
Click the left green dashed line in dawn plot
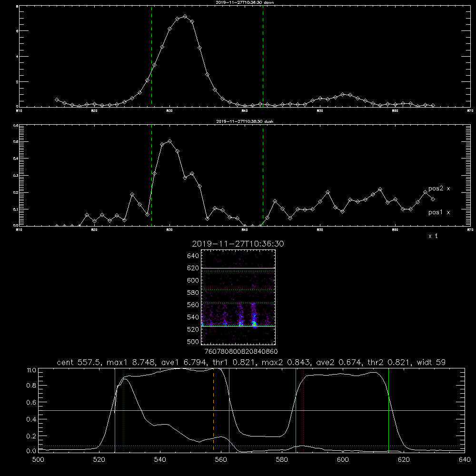pos(151,57)
